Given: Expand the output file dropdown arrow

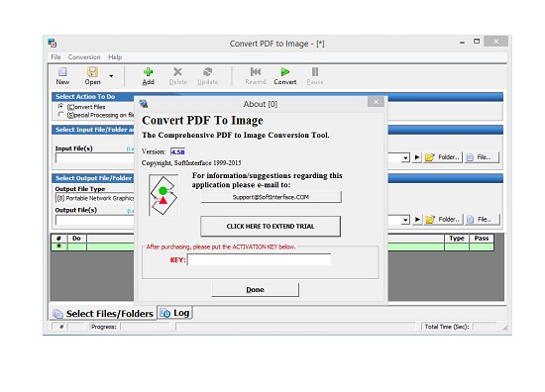Looking at the screenshot, I should (x=405, y=220).
